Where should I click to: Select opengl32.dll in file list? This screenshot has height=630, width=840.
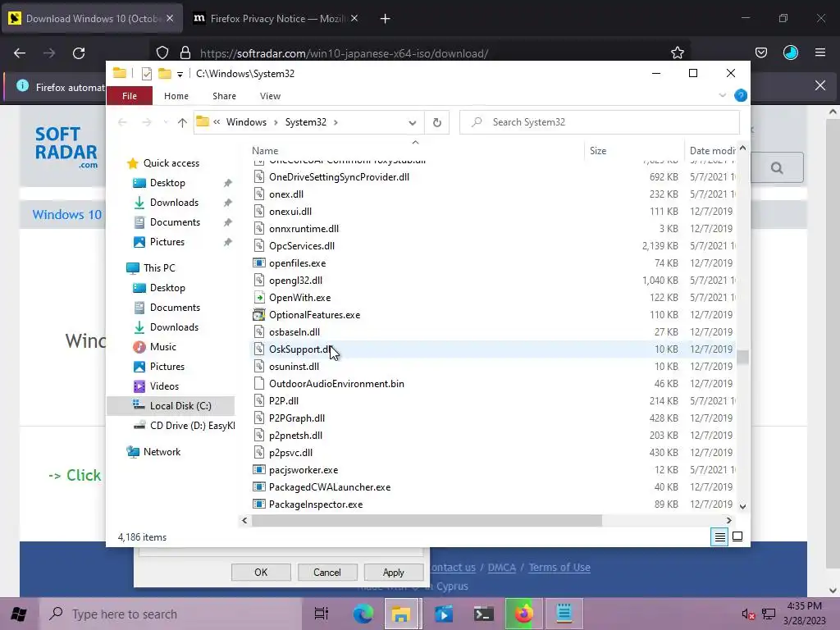point(295,281)
